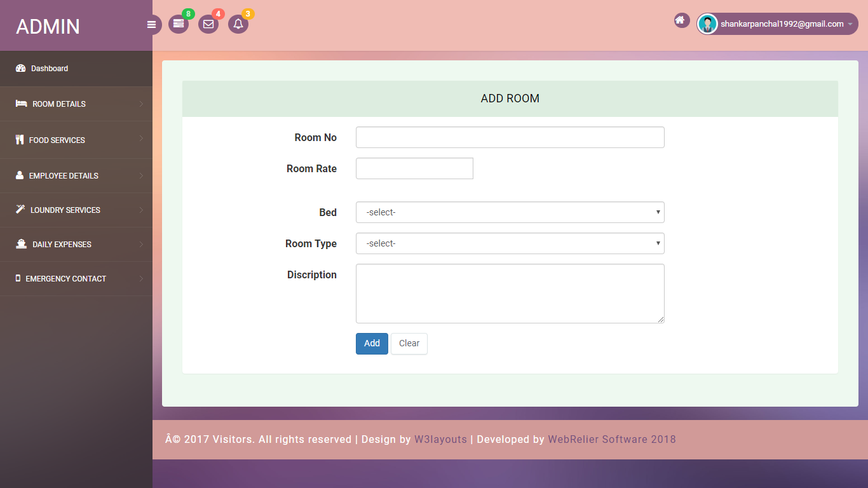Click the orange badge showing 3
868x488 pixels.
tap(248, 14)
